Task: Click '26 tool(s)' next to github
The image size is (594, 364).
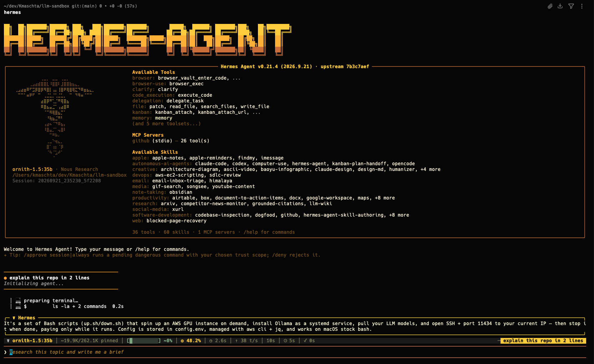Action: [195, 141]
